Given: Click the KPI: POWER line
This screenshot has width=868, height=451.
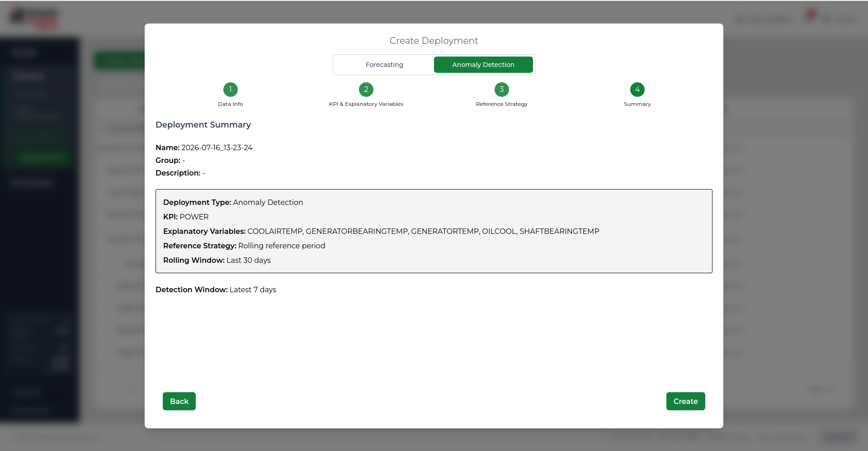Looking at the screenshot, I should [x=186, y=217].
